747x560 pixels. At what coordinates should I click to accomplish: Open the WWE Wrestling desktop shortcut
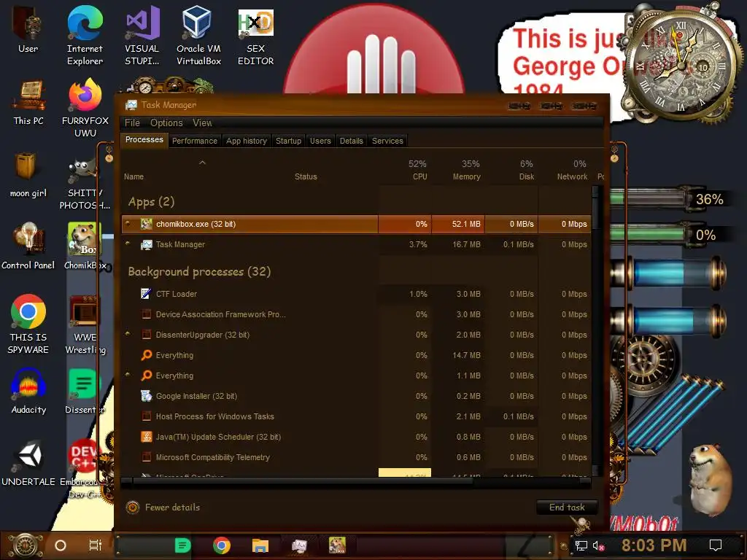click(85, 324)
